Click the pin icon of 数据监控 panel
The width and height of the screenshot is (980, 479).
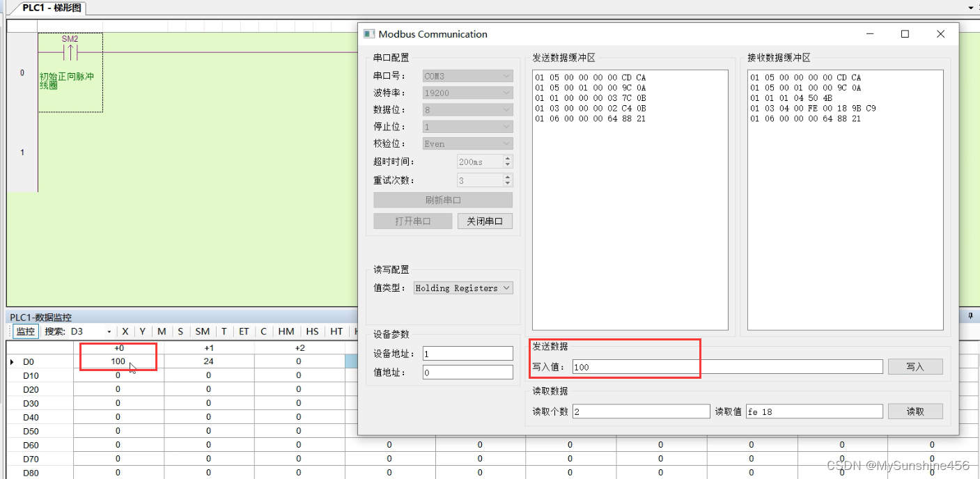(x=972, y=316)
